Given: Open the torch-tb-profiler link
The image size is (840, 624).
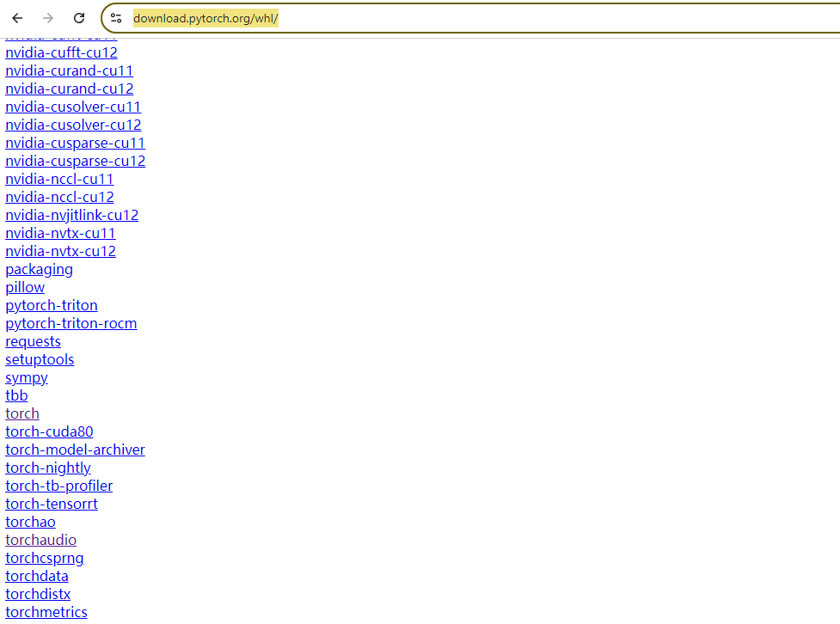Looking at the screenshot, I should click(59, 486).
